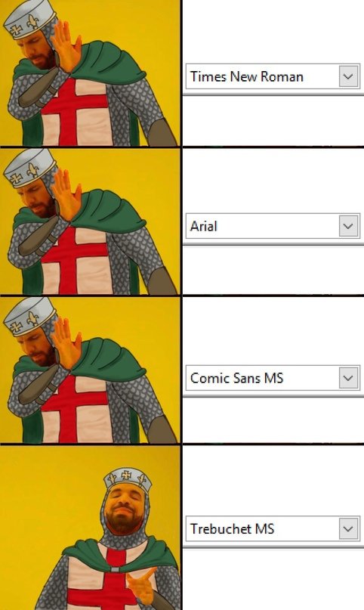This screenshot has height=610, width=364.
Task: Click the Times New Roman font field
Action: [263, 76]
